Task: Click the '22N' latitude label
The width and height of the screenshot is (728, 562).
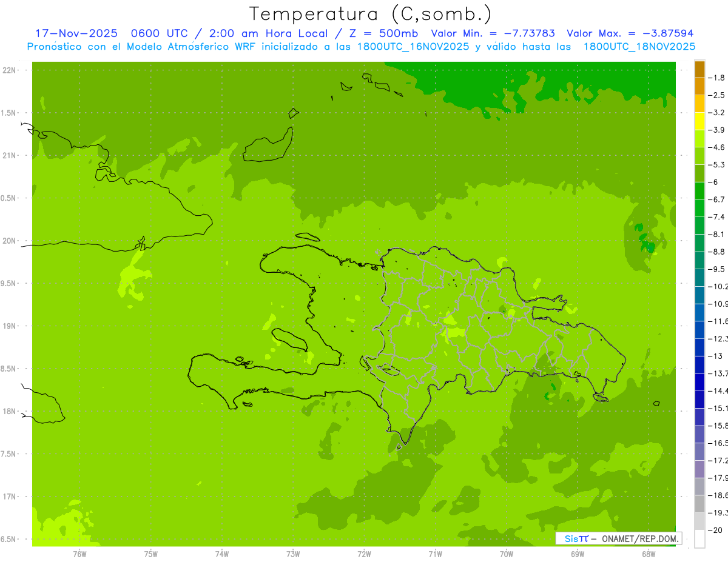Action: (8, 70)
